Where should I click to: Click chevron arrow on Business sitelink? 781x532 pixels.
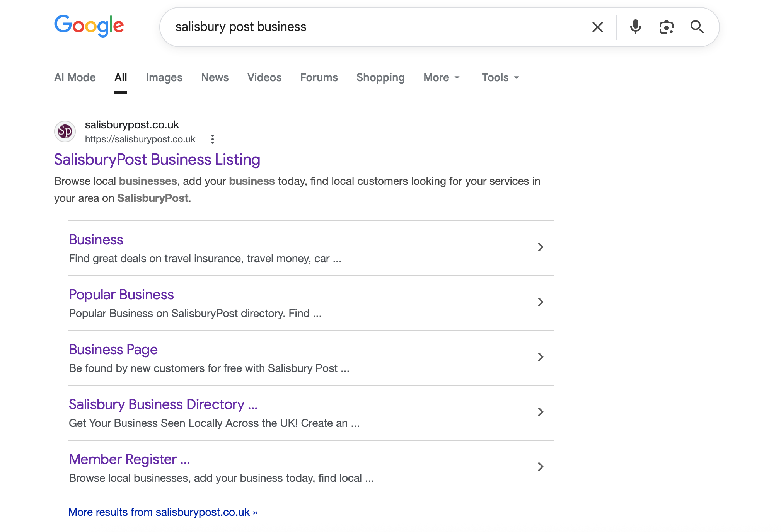point(541,247)
